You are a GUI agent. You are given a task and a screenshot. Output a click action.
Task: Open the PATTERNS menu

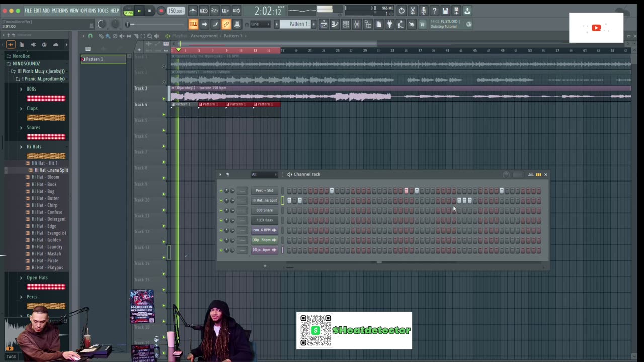[x=60, y=11]
